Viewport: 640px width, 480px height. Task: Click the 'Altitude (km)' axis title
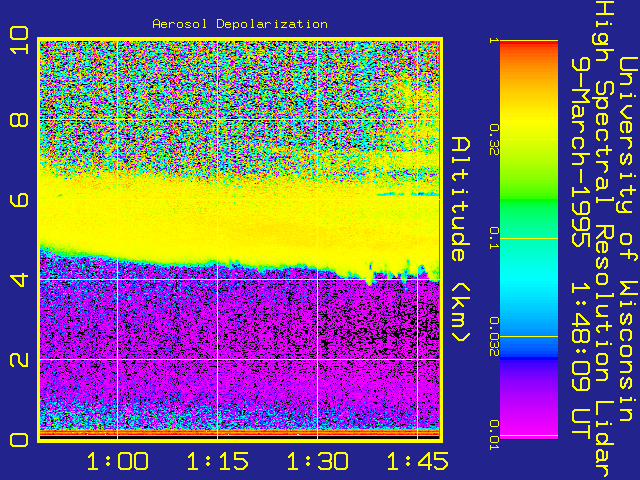pyautogui.click(x=461, y=240)
